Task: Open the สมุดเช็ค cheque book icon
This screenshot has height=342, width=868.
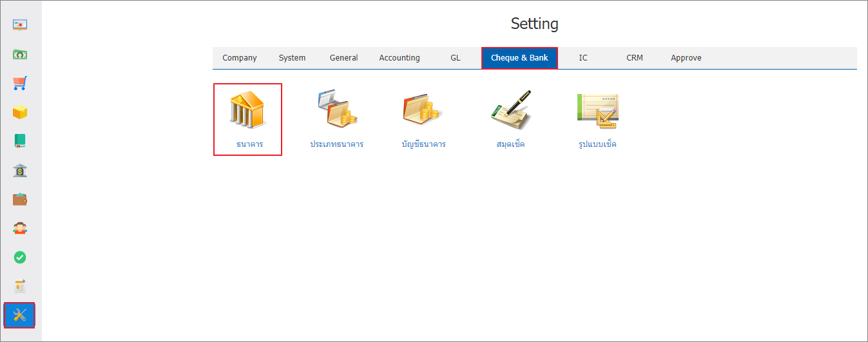Action: pos(510,108)
